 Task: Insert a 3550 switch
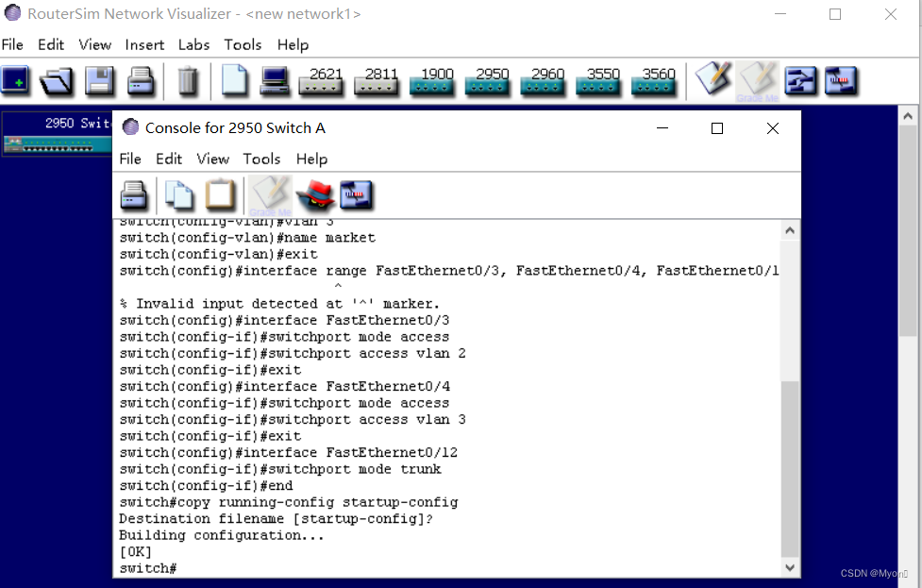(598, 81)
